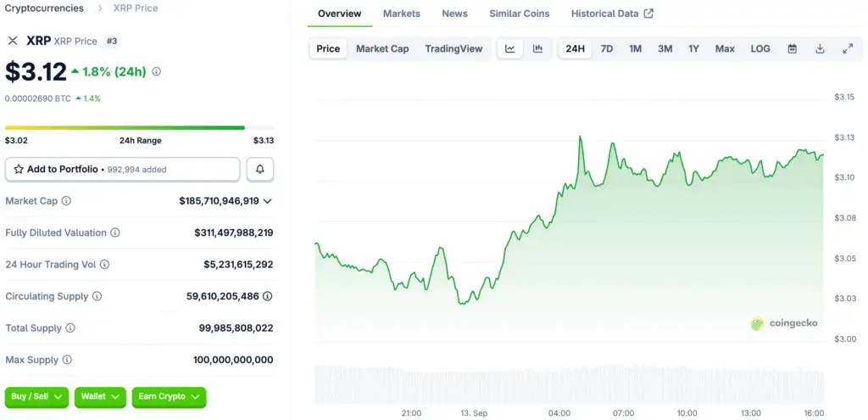The image size is (868, 420).
Task: Select the 7D time range
Action: pyautogui.click(x=607, y=48)
